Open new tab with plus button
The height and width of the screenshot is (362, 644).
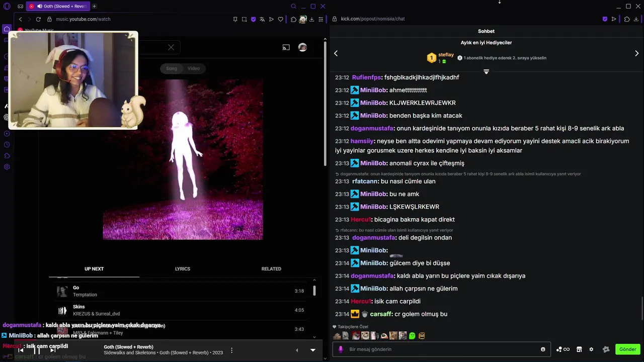pos(94,6)
